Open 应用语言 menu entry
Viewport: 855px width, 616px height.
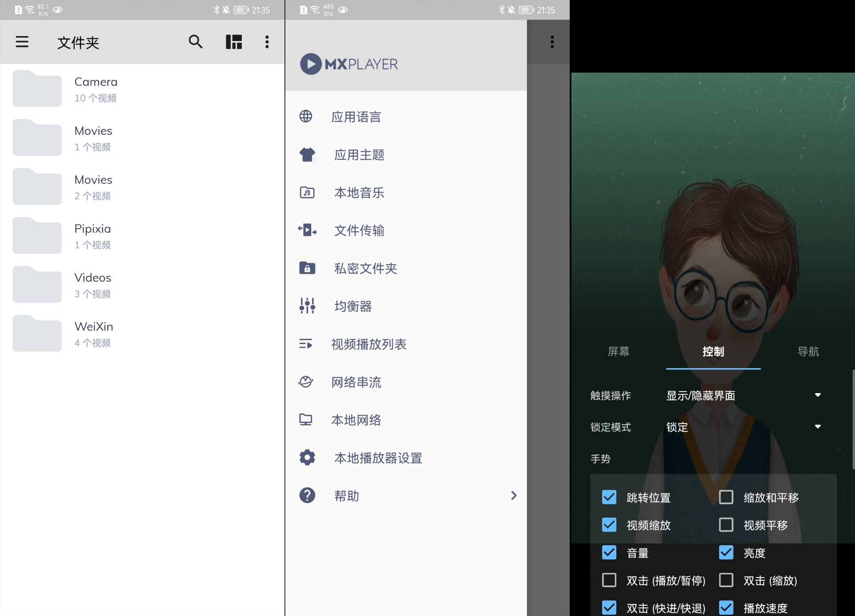pos(406,117)
